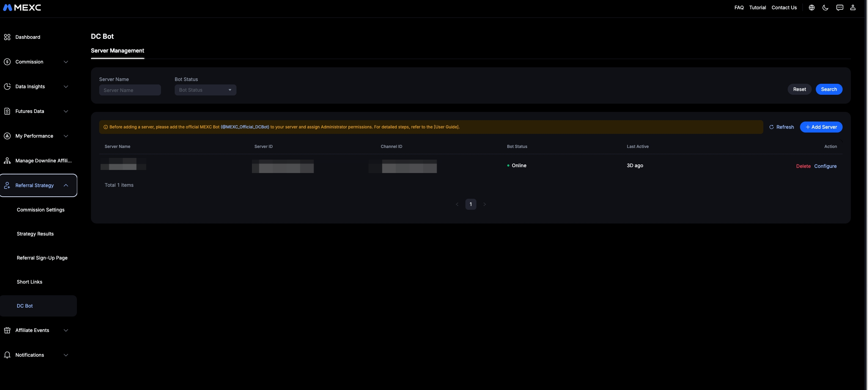Screen dimensions: 868x390
Task: Click the Bot Status column header
Action: point(517,147)
